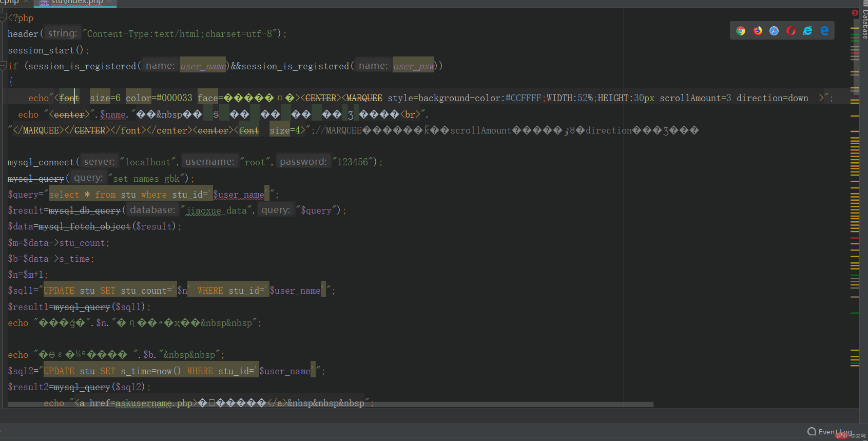
Task: Click the header function name
Action: click(23, 34)
